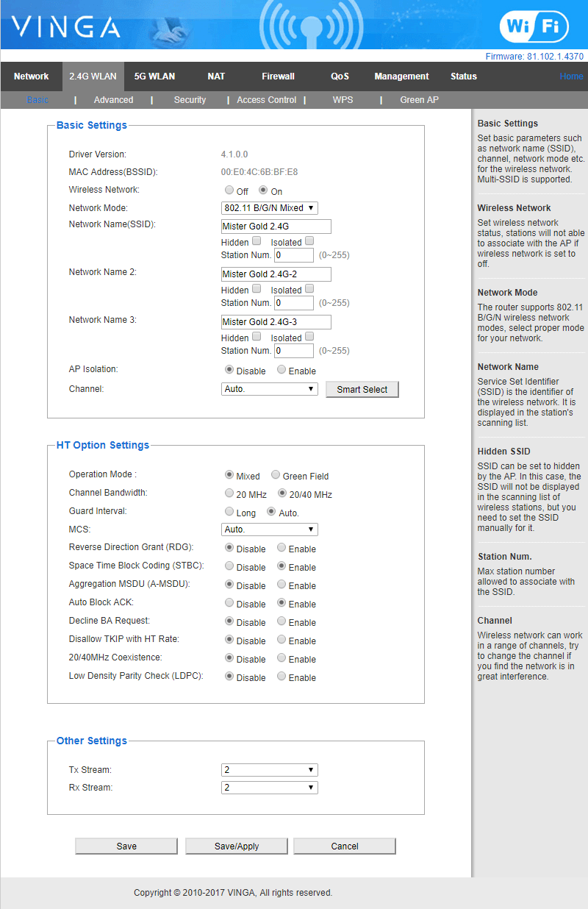Turn wireless network Off
Viewport: 588px width, 909px height.
(229, 190)
